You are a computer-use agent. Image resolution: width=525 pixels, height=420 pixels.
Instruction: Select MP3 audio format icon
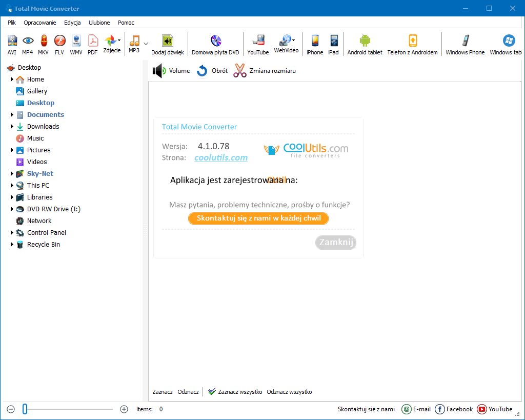tap(134, 44)
